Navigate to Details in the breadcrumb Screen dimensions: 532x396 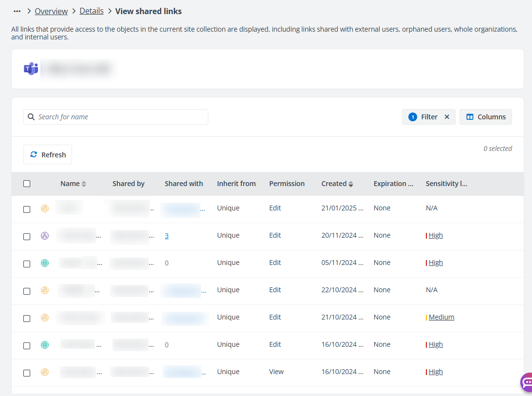(92, 11)
